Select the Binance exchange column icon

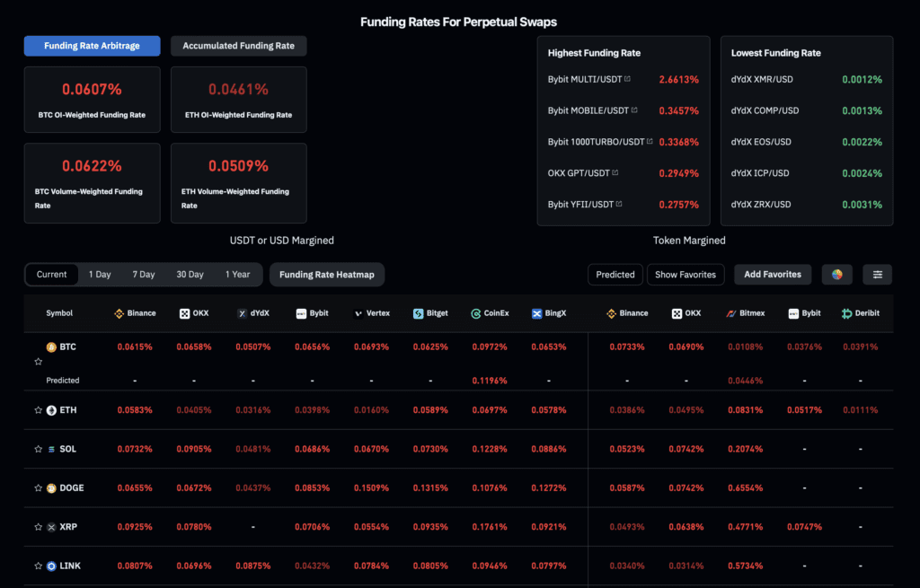tap(118, 313)
